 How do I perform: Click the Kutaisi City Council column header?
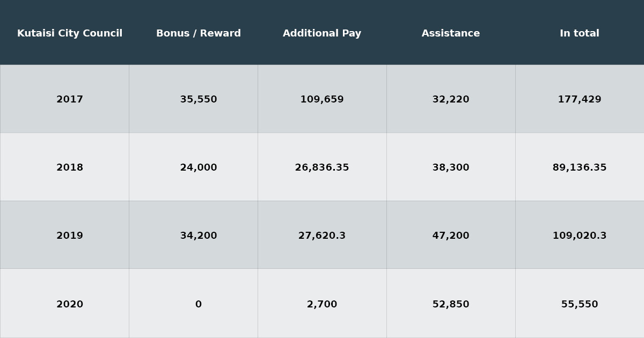[x=70, y=33]
